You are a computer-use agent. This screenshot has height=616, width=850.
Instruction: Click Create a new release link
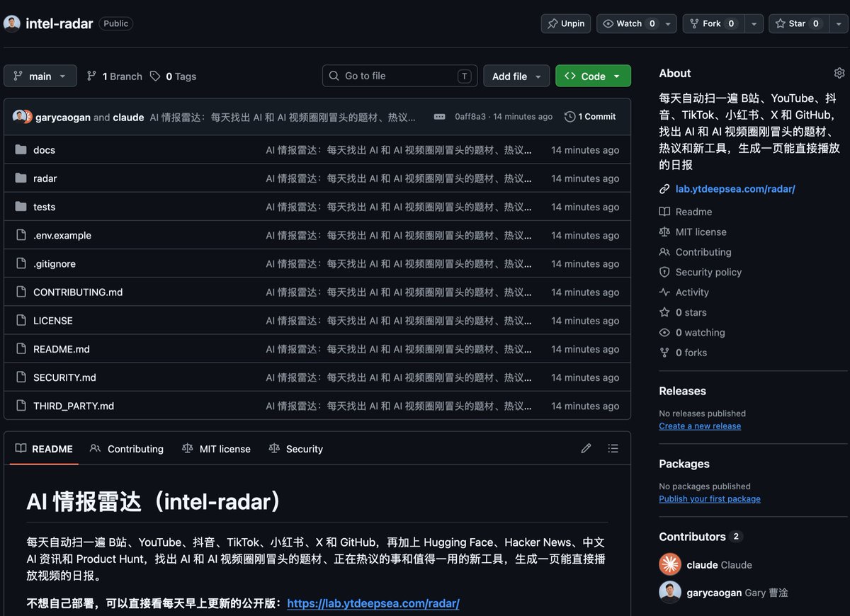pos(700,426)
